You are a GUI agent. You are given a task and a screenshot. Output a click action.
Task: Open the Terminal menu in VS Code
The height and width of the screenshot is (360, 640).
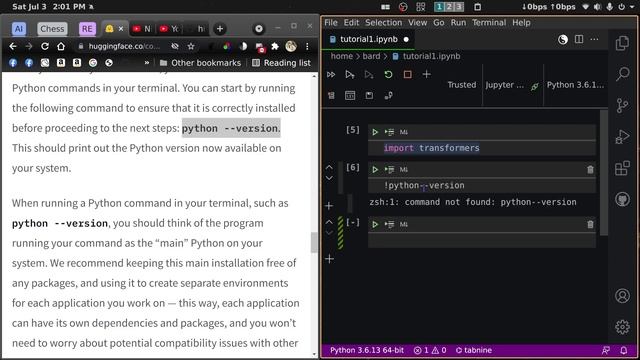(489, 23)
